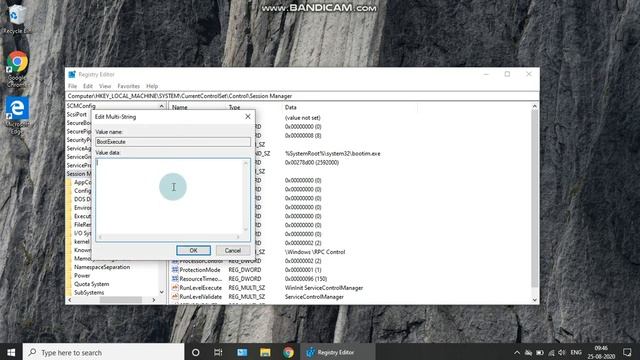
Task: Select the Quota System tree key
Action: click(x=91, y=284)
